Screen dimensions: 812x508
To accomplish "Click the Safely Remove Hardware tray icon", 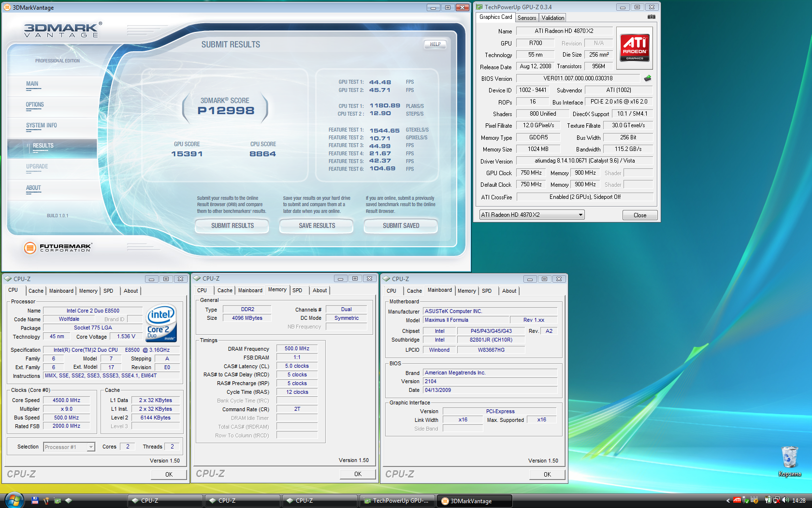I will 746,500.
